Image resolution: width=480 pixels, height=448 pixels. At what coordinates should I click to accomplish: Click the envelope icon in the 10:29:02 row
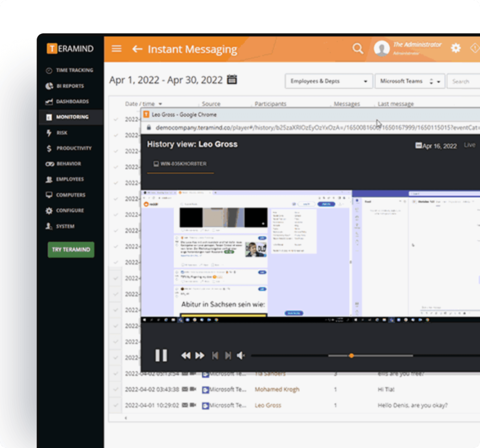(185, 405)
